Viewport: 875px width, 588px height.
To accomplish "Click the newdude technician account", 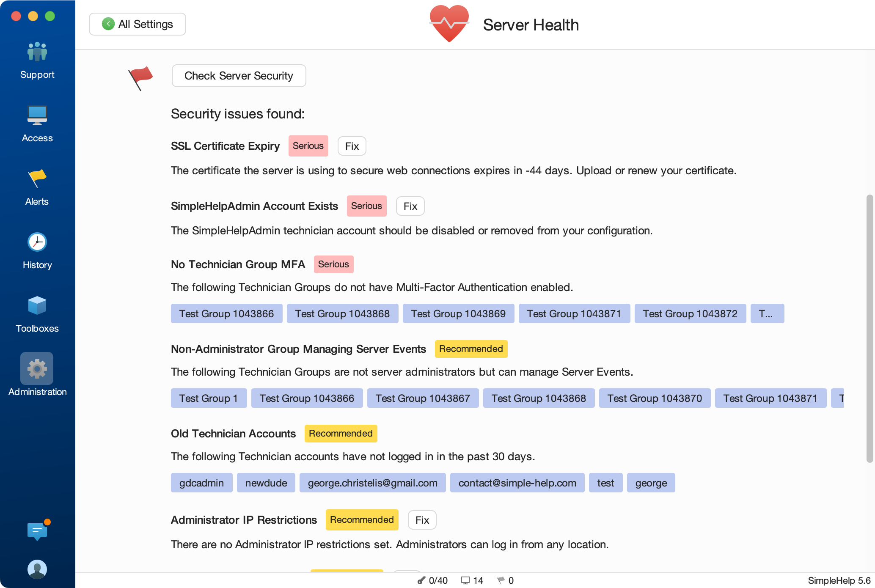I will (x=266, y=483).
